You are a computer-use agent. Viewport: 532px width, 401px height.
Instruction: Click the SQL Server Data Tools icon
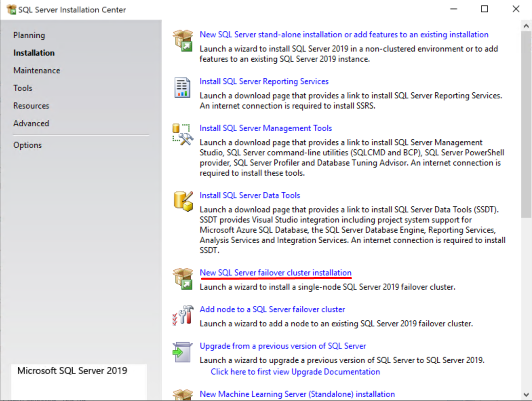tap(183, 201)
